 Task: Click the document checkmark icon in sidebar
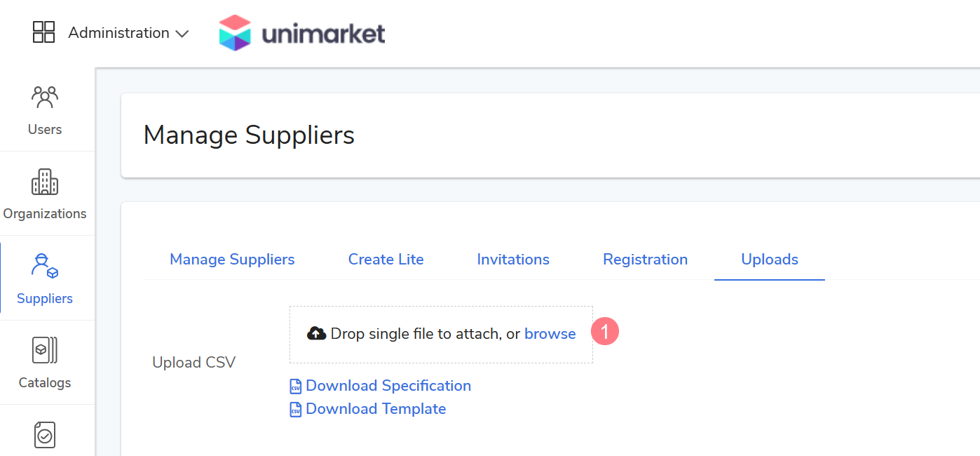click(45, 435)
